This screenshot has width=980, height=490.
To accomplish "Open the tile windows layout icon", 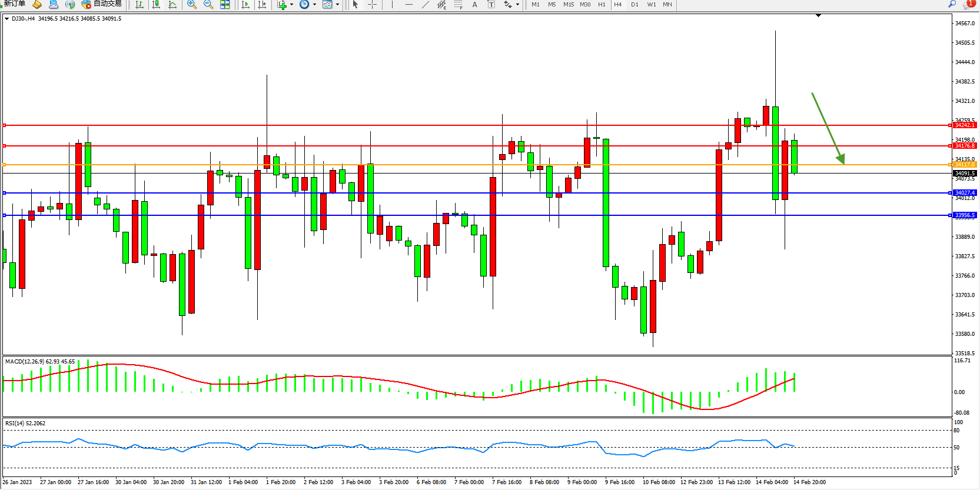I will (225, 5).
